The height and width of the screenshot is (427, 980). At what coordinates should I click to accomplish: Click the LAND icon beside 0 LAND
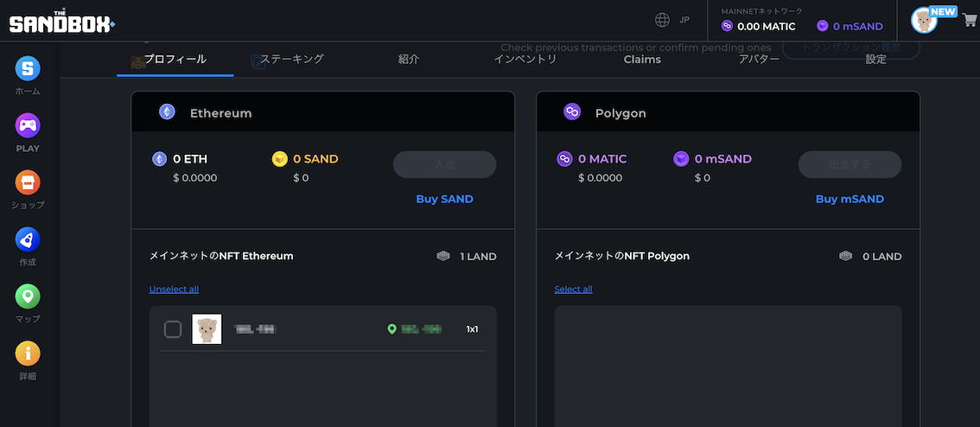pos(846,256)
